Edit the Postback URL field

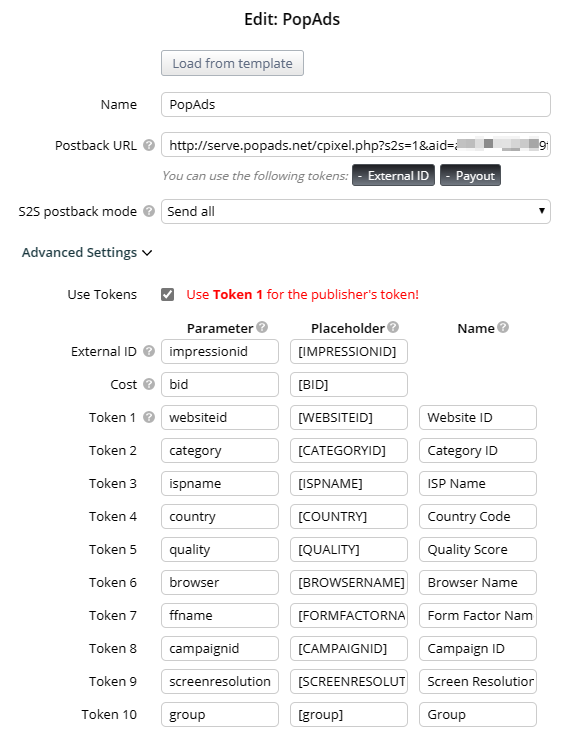(355, 145)
